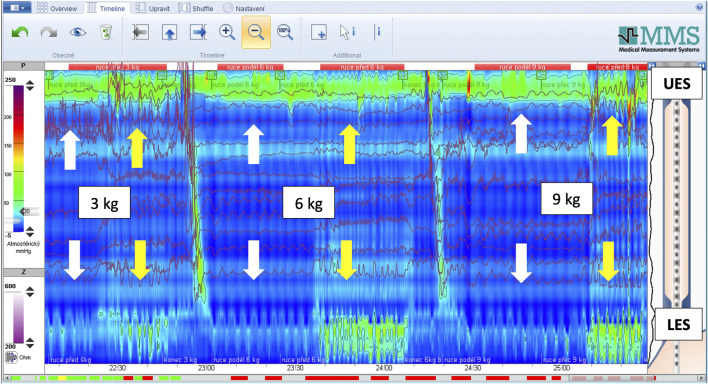Click the blue up arrow timeline icon
708x384 pixels.
pyautogui.click(x=169, y=33)
